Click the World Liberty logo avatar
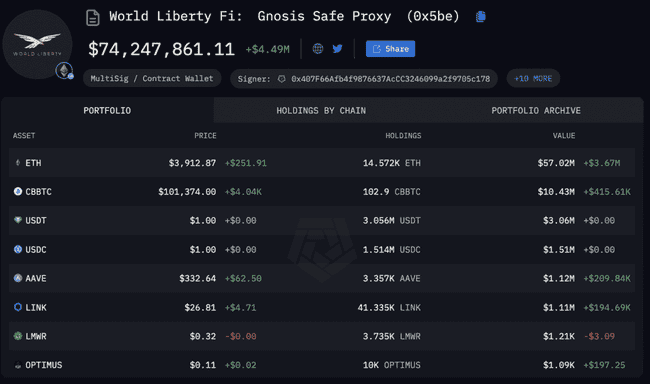The width and height of the screenshot is (650, 384). pos(37,44)
